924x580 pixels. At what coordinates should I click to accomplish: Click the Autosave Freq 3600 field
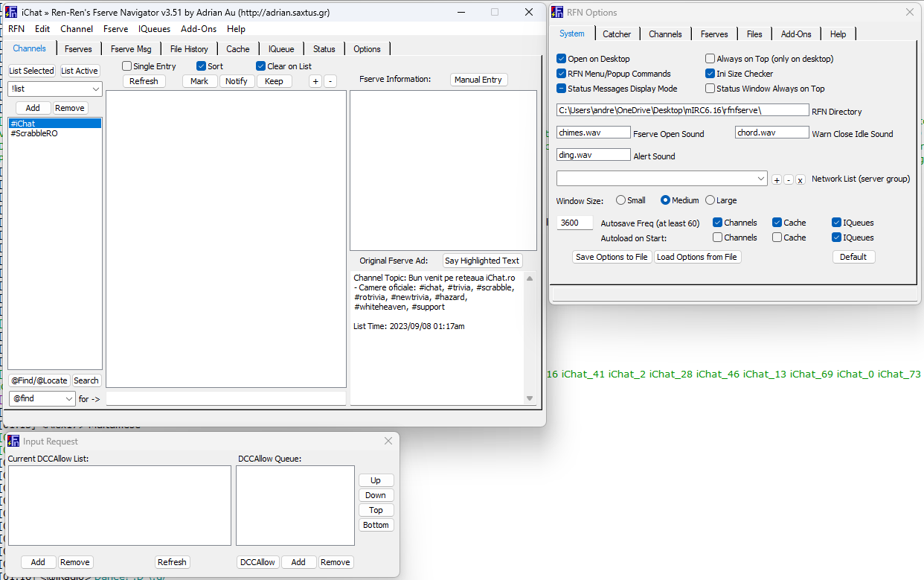coord(575,223)
